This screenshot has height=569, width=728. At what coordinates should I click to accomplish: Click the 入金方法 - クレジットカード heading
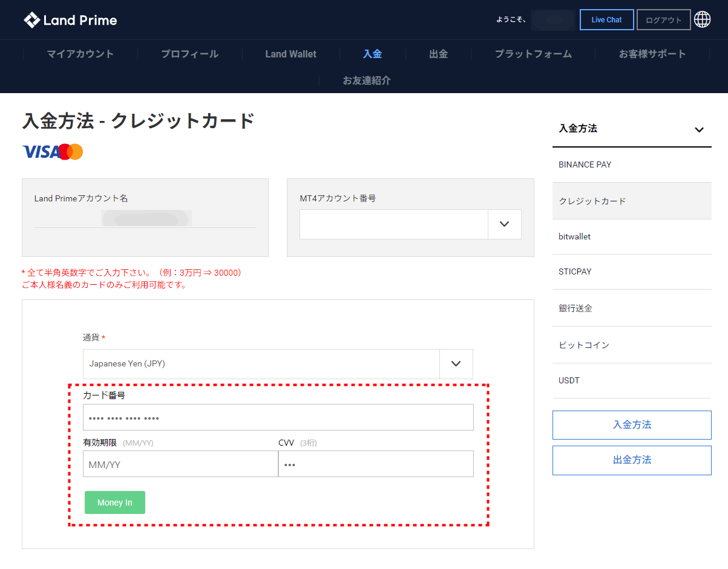pos(139,121)
